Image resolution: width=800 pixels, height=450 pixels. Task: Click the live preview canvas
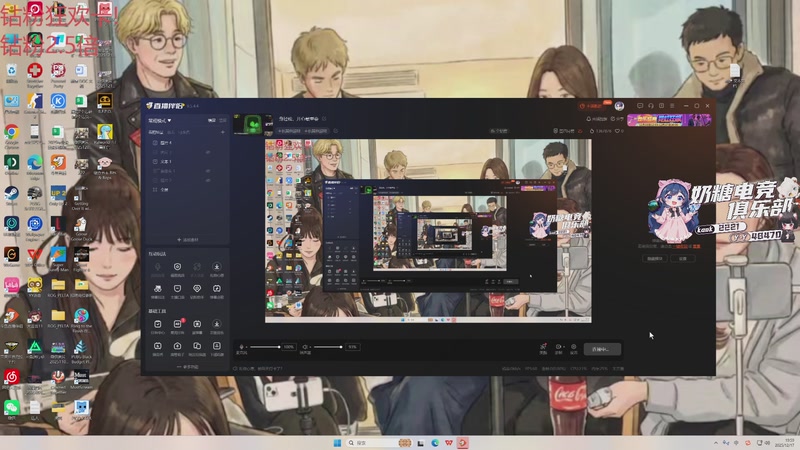[428, 231]
